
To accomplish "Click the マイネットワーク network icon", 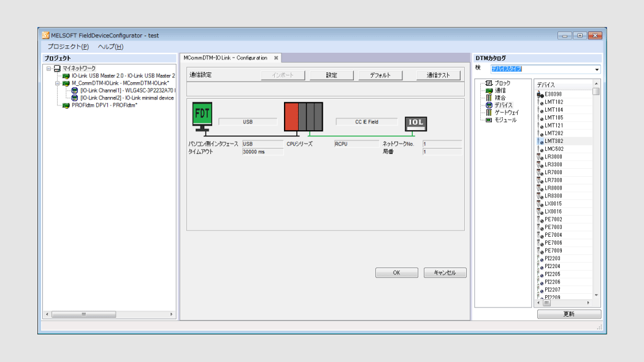I will tap(57, 68).
